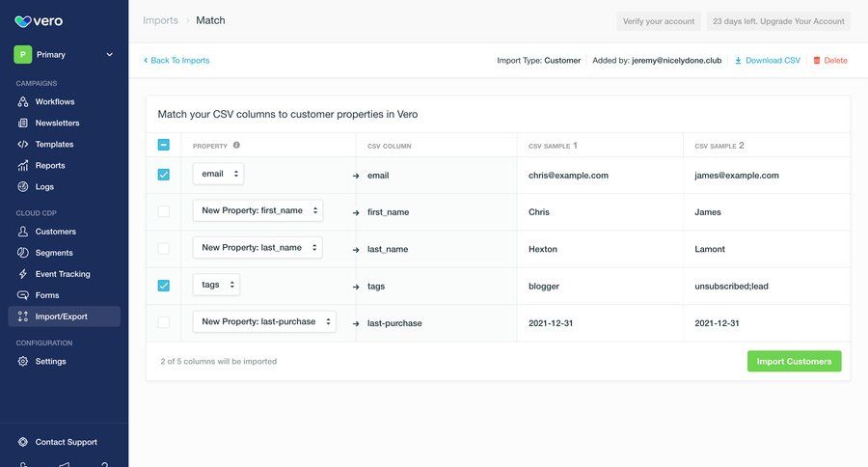Open New Property: last_name dropdown
The height and width of the screenshot is (467, 868).
click(258, 248)
